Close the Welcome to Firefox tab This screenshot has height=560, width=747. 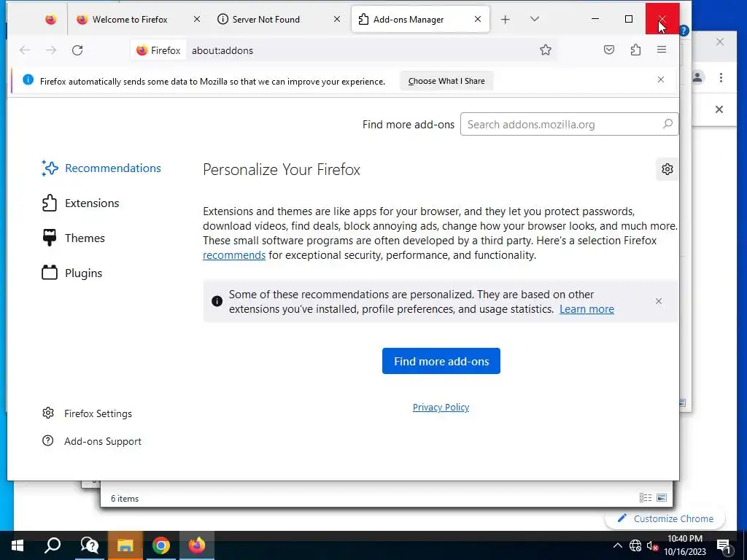[x=197, y=19]
